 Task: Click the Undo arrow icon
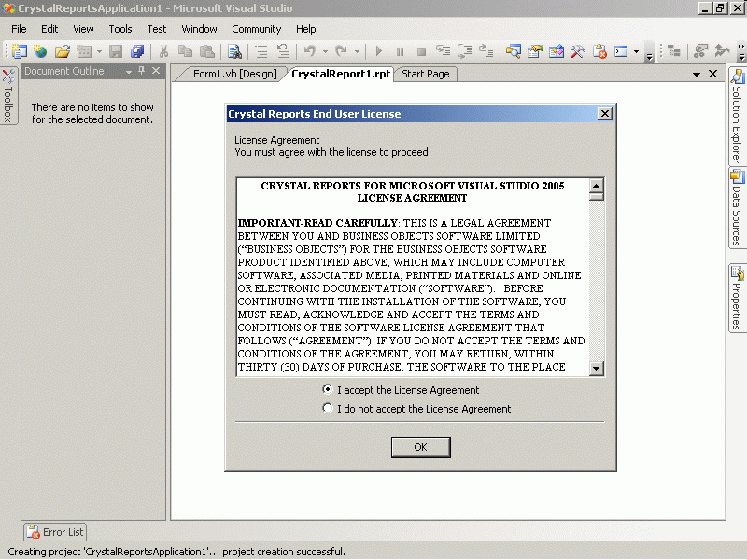tap(310, 51)
